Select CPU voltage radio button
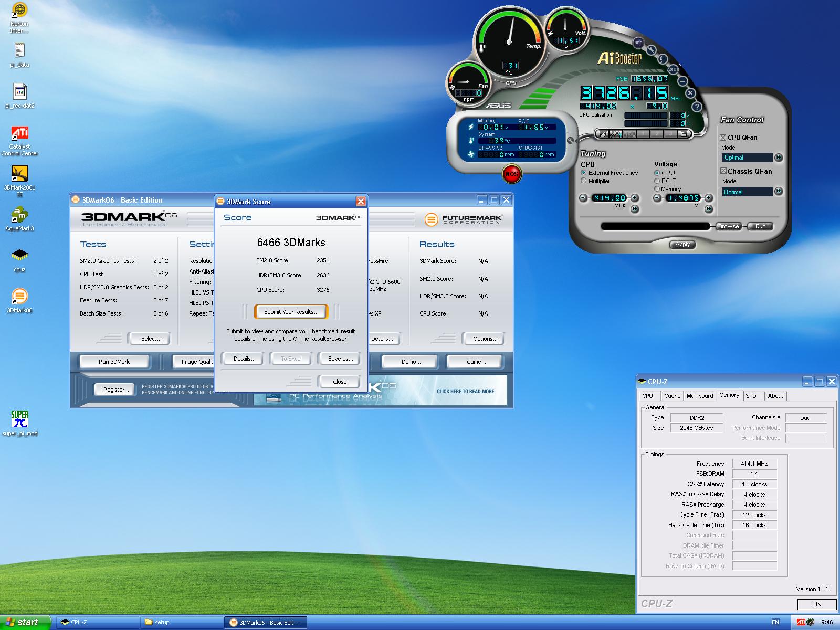The height and width of the screenshot is (630, 840). point(657,173)
